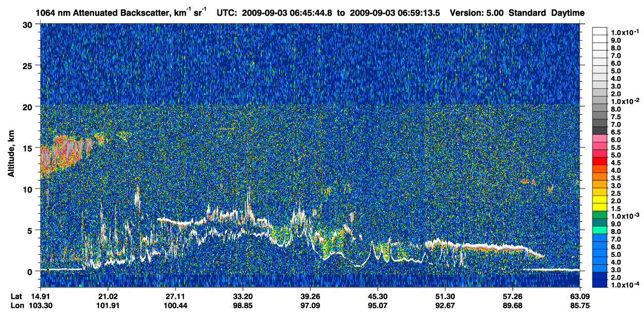Select the 3.5 color bar label

[617, 178]
